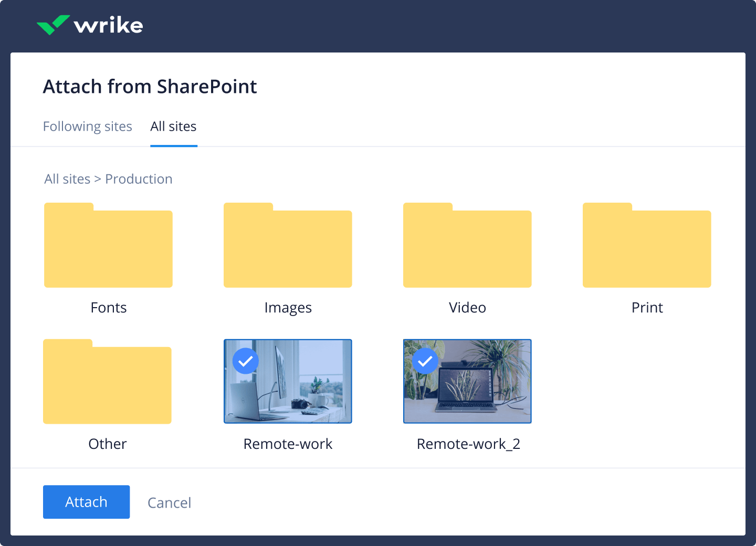Open the Images folder icon
Viewport: 756px width, 546px height.
click(288, 245)
